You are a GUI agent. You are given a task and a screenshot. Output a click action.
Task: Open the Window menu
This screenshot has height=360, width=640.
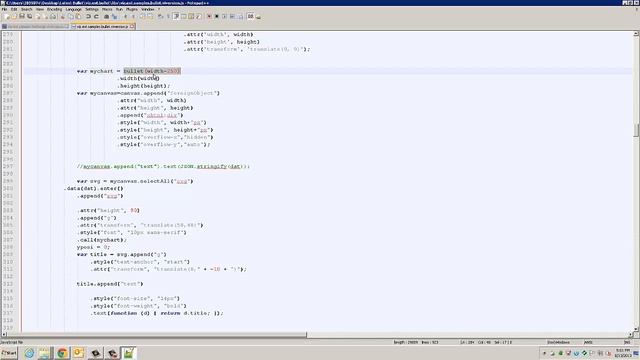(x=148, y=9)
